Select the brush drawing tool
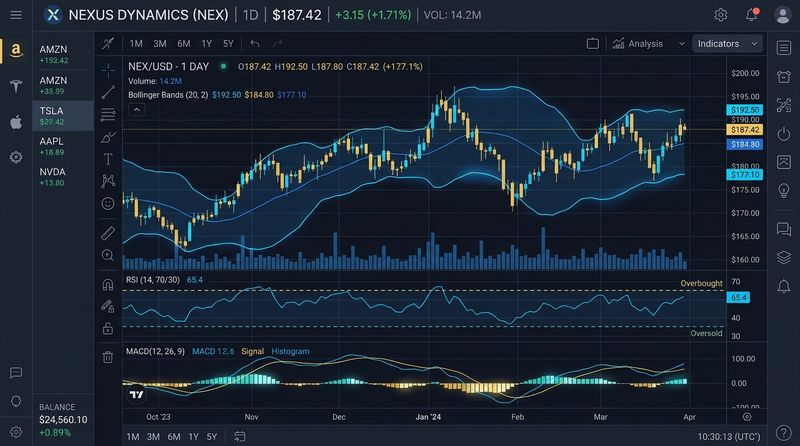This screenshot has height=446, width=800. coord(108,137)
